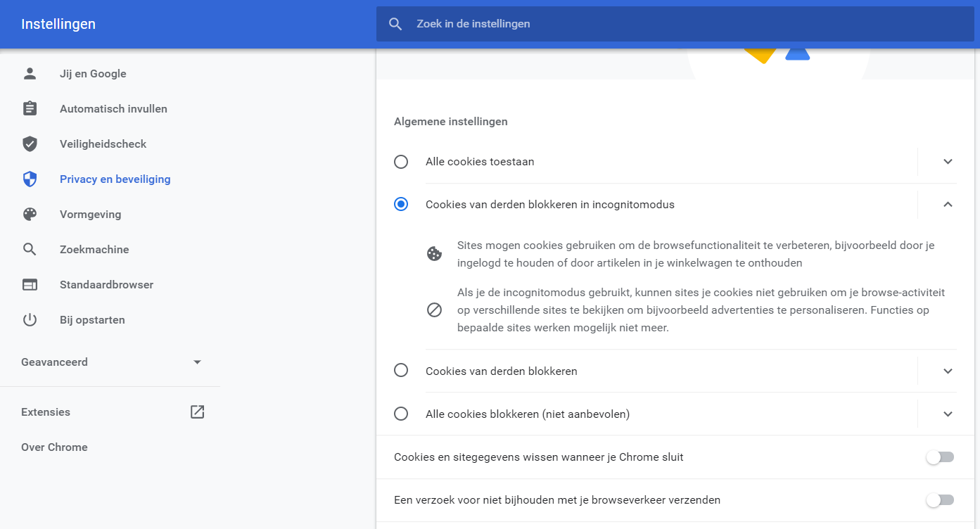Select the Alle cookies toestaan radio button
980x529 pixels.
point(401,162)
